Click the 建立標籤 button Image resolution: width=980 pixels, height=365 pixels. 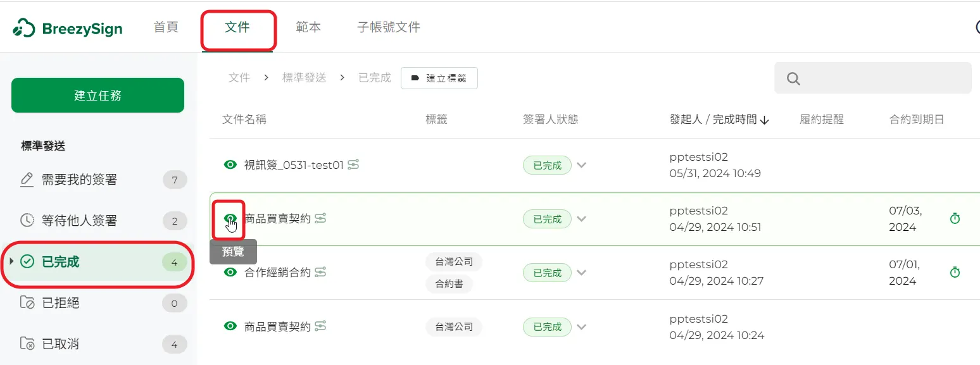click(x=439, y=78)
